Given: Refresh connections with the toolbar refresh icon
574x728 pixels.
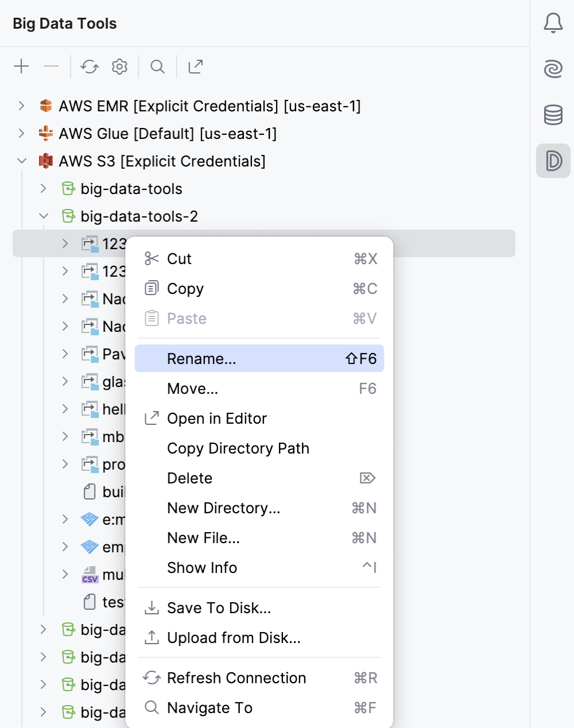Looking at the screenshot, I should coord(89,66).
